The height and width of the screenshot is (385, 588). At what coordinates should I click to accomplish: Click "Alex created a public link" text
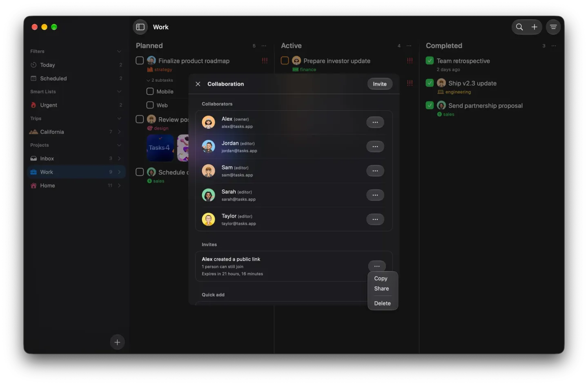tap(231, 259)
